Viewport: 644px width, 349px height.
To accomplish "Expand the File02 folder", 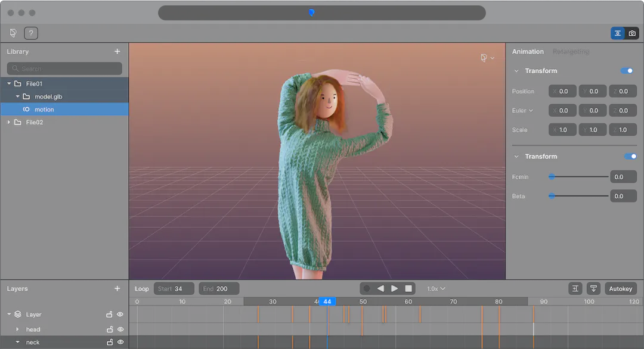I will click(x=9, y=122).
